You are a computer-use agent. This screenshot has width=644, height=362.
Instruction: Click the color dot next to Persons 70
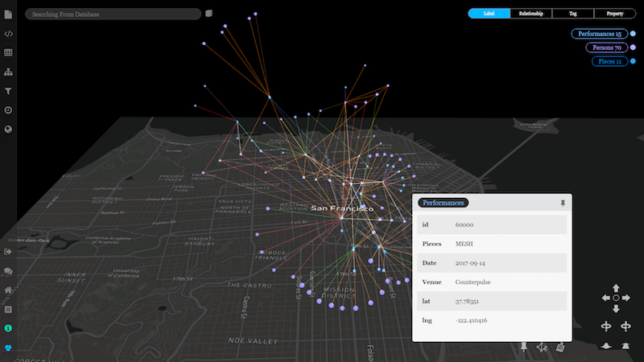point(633,47)
